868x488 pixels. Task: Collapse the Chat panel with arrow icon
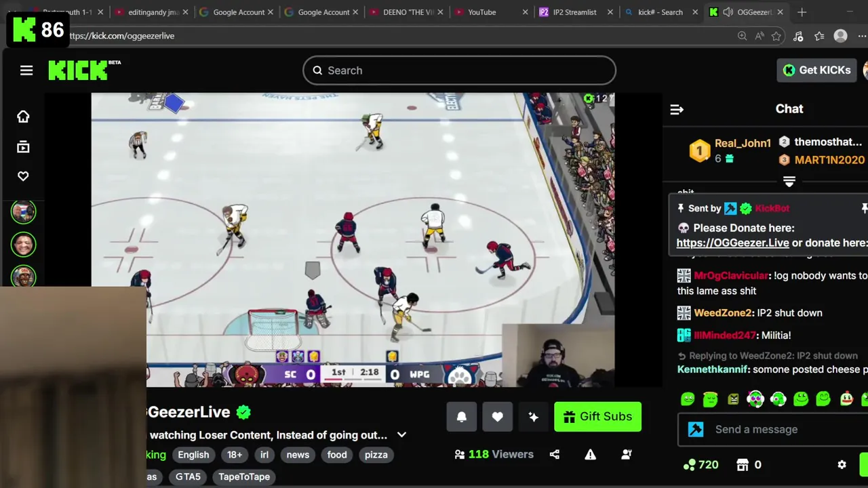[x=677, y=109]
